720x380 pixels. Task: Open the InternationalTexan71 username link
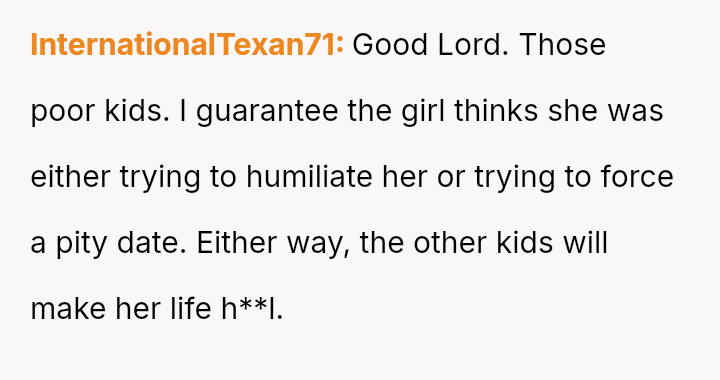click(186, 45)
